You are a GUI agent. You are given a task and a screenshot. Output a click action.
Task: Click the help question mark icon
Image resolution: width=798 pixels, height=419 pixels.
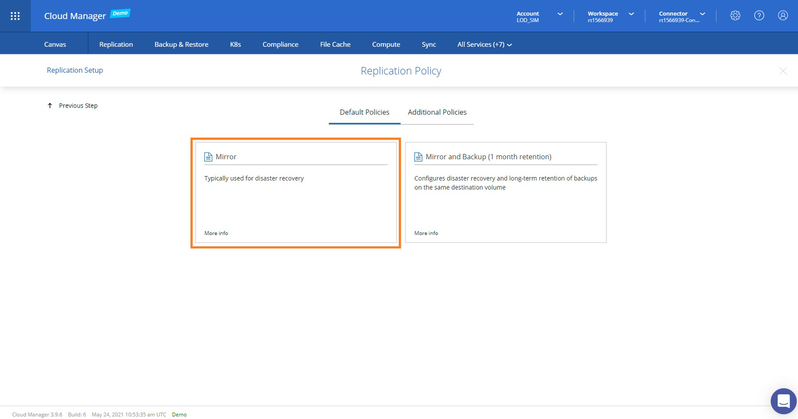click(759, 16)
